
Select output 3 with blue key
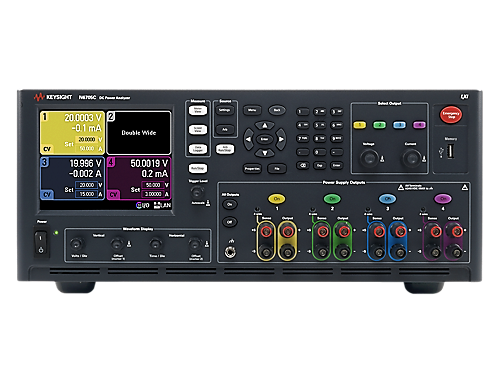tap(399, 125)
